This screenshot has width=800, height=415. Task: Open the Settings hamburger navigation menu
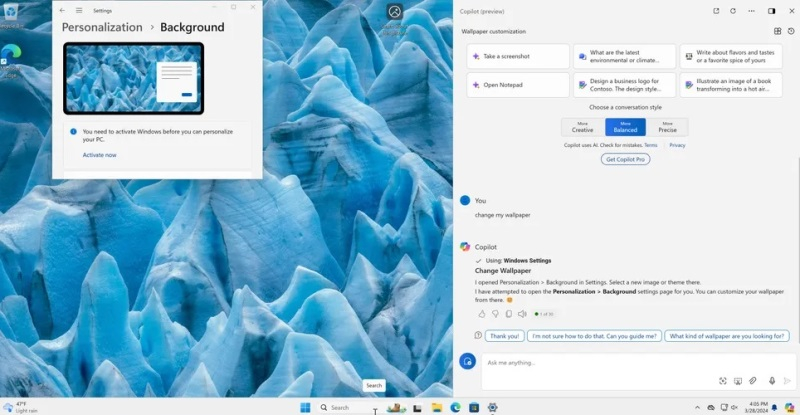(x=79, y=10)
